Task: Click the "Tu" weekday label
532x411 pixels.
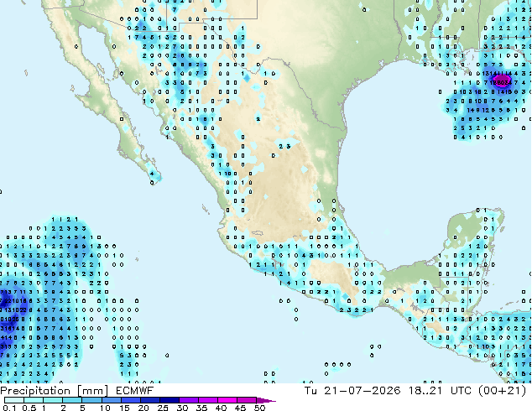Action: pyautogui.click(x=310, y=391)
